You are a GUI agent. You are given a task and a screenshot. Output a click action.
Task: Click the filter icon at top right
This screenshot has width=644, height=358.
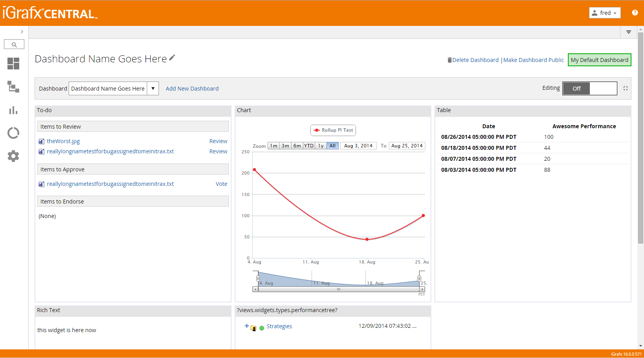pos(629,32)
